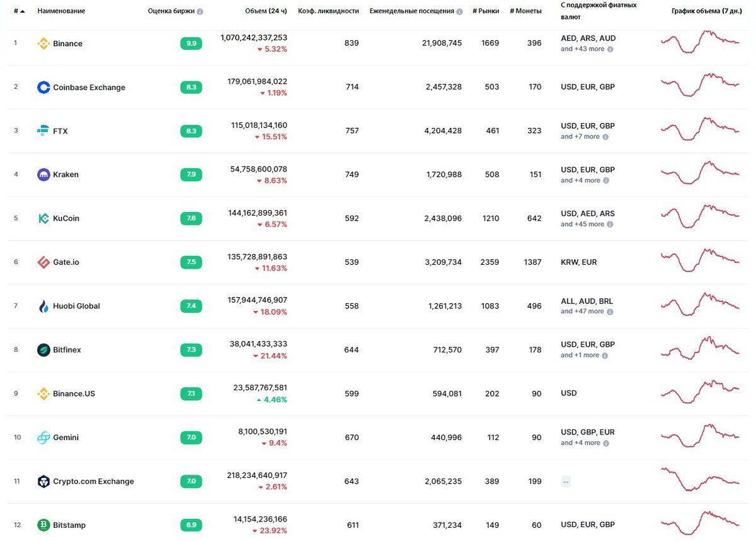This screenshot has width=756, height=541.
Task: Click the Gate.io red logo icon
Action: [43, 262]
